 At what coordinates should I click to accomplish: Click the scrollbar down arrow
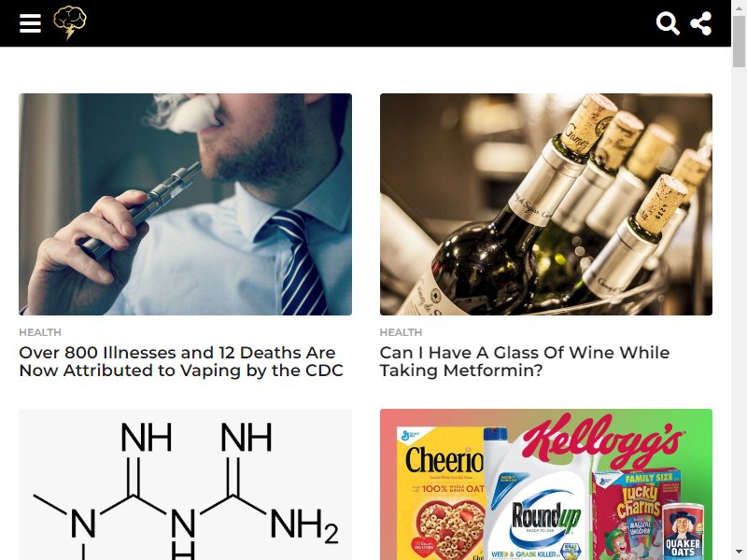pyautogui.click(x=739, y=553)
